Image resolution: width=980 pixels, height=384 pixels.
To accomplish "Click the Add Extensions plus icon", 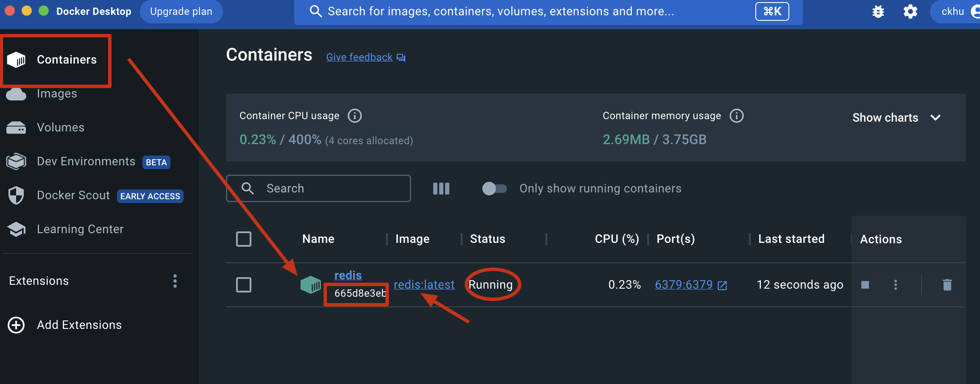I will pos(16,325).
